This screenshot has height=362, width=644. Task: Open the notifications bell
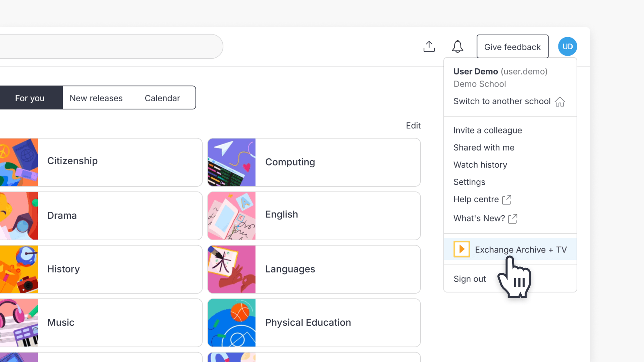(458, 47)
